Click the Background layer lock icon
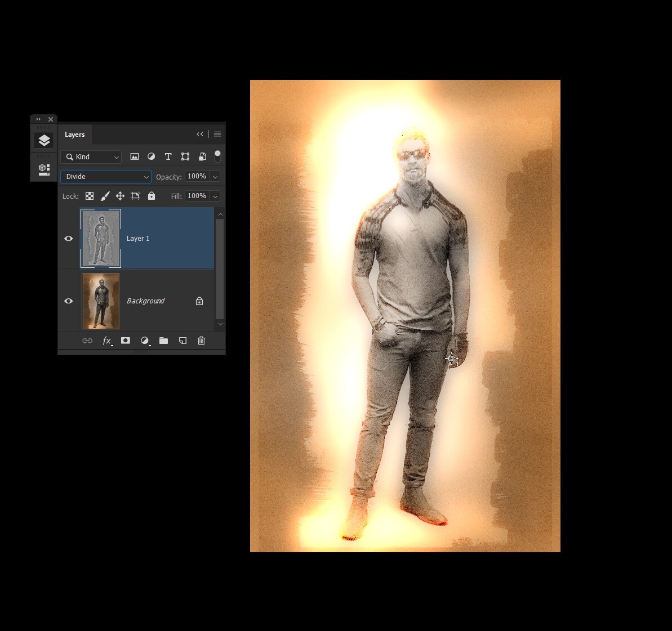672x631 pixels. pyautogui.click(x=199, y=301)
